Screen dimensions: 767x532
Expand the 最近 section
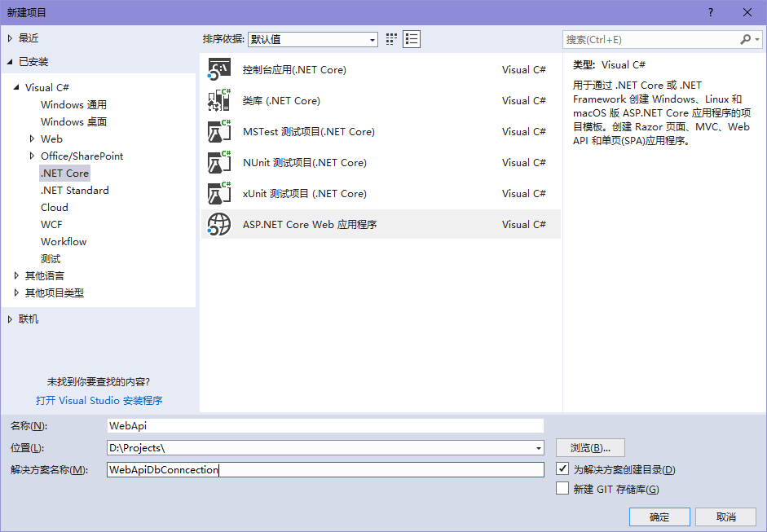(10, 38)
